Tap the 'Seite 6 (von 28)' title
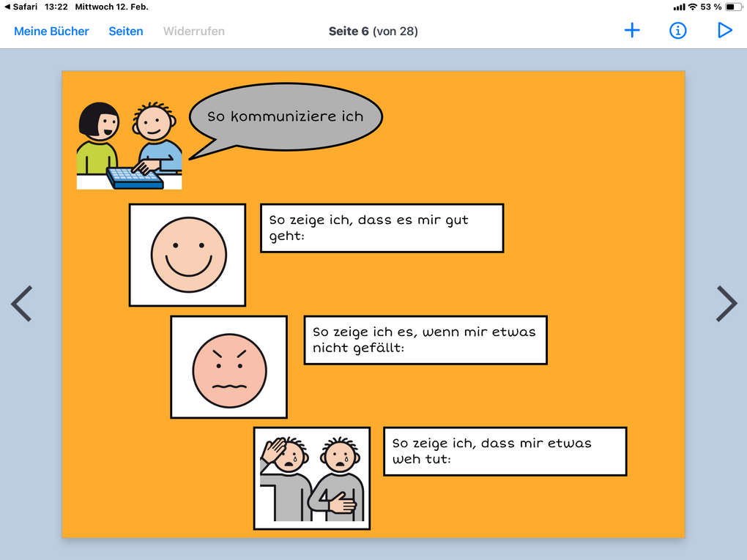 (x=373, y=31)
